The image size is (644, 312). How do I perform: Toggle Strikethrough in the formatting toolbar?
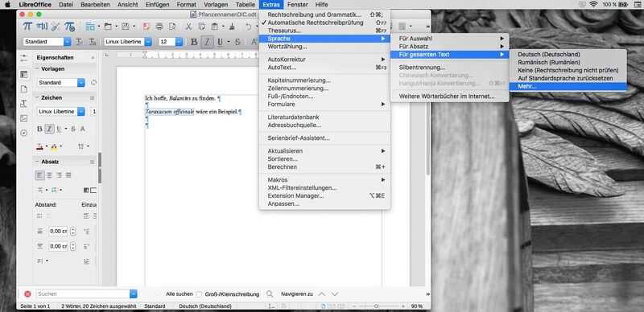237,42
